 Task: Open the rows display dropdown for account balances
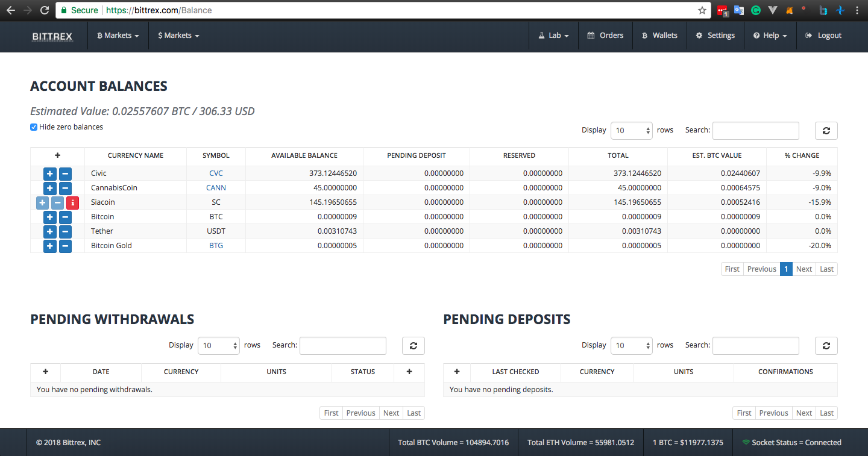pos(632,130)
